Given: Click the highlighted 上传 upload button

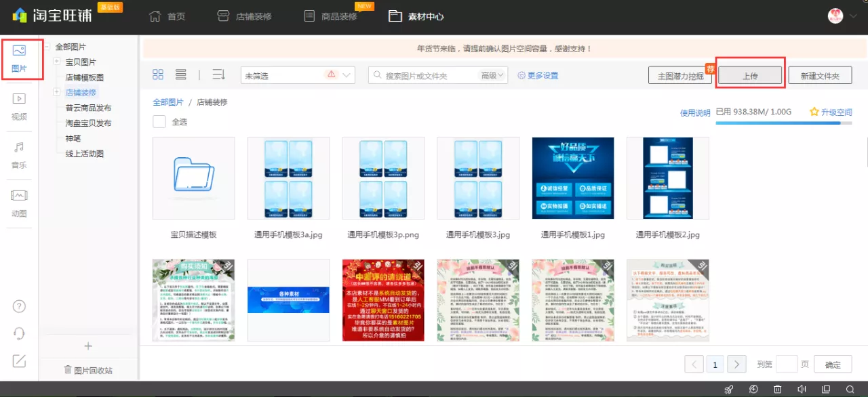Looking at the screenshot, I should click(x=749, y=75).
